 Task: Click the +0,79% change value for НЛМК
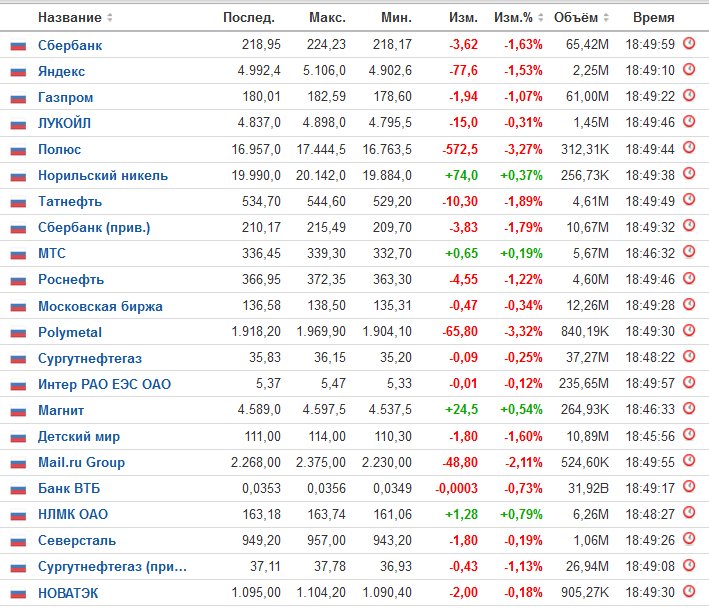pos(521,515)
